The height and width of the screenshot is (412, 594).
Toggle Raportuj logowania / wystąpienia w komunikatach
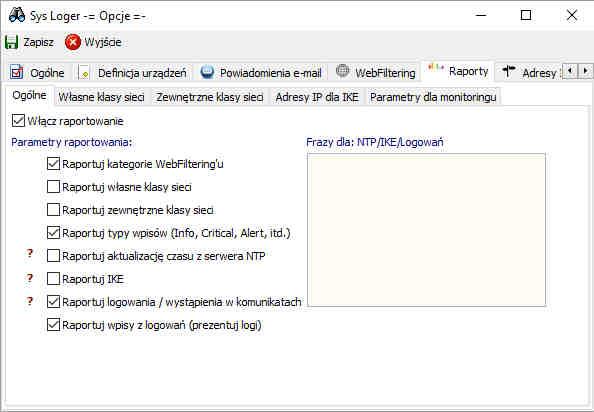coord(53,302)
